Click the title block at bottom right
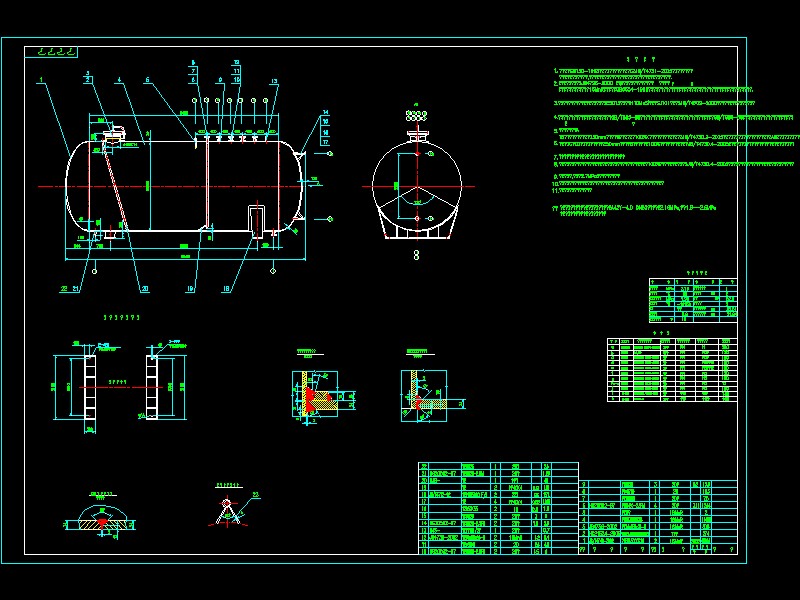This screenshot has width=800, height=600. click(658, 517)
